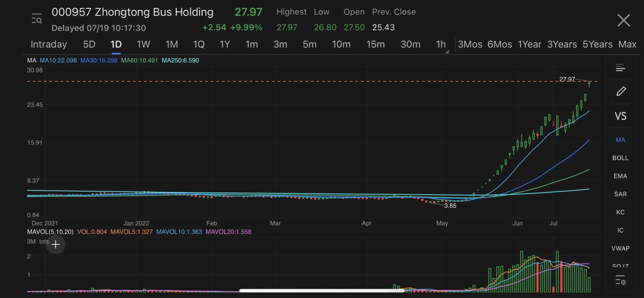Screen dimensions: 644x298
Task: Close the chart with the X icon
Action: point(623,20)
